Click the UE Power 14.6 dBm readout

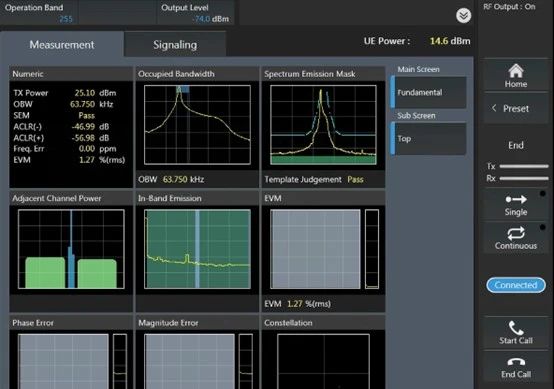pos(417,41)
